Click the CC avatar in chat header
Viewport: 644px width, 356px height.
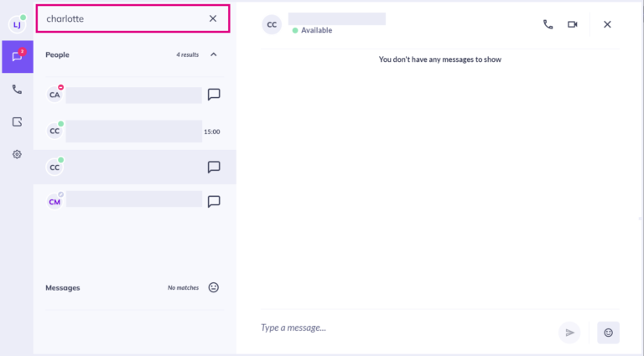[x=272, y=24]
